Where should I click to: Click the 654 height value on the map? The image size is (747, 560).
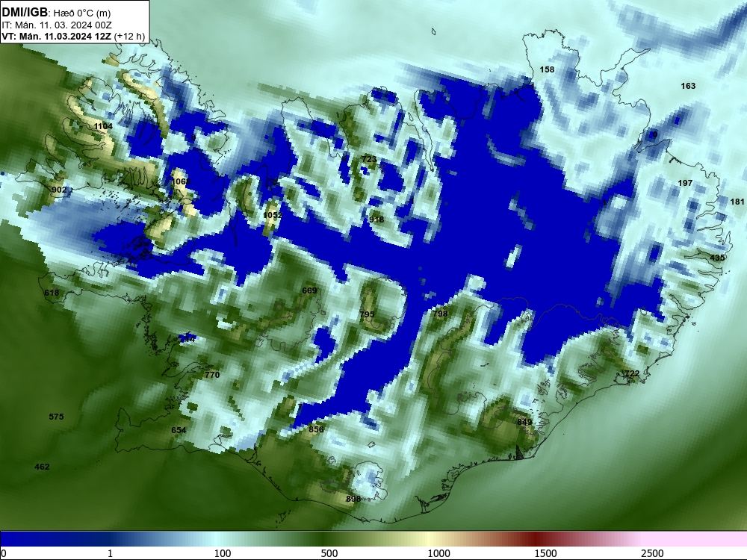pos(179,430)
